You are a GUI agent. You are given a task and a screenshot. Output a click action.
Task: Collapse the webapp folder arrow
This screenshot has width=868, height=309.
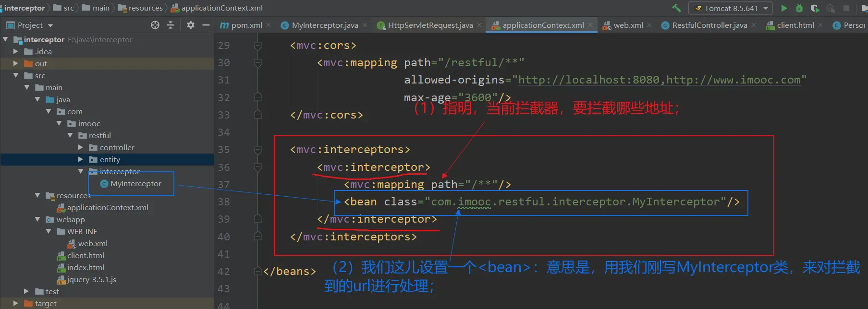click(x=37, y=219)
